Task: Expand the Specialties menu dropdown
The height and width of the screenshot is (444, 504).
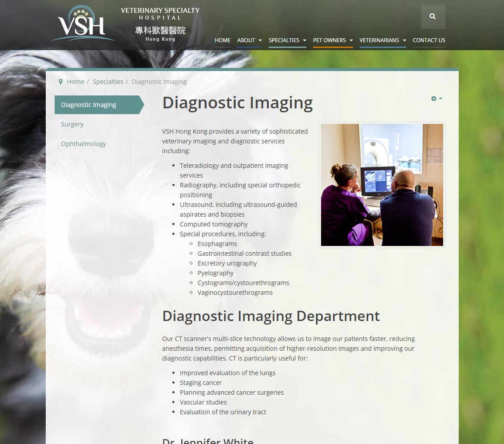Action: 287,40
